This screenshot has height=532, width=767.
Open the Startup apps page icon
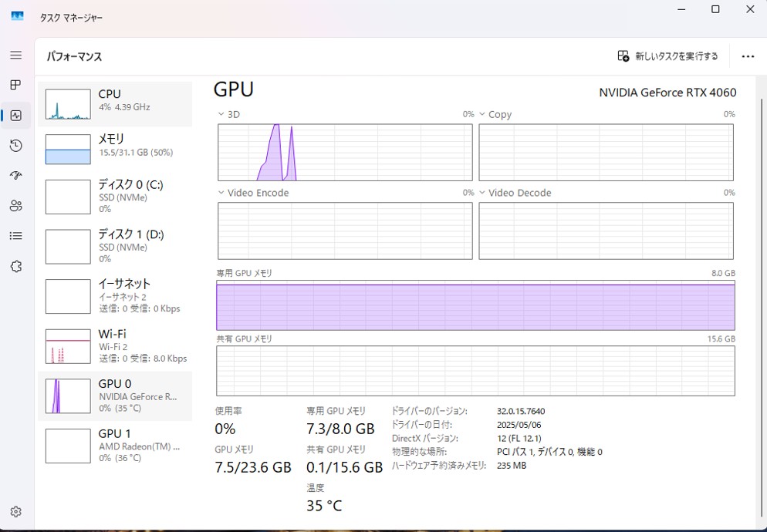(15, 176)
